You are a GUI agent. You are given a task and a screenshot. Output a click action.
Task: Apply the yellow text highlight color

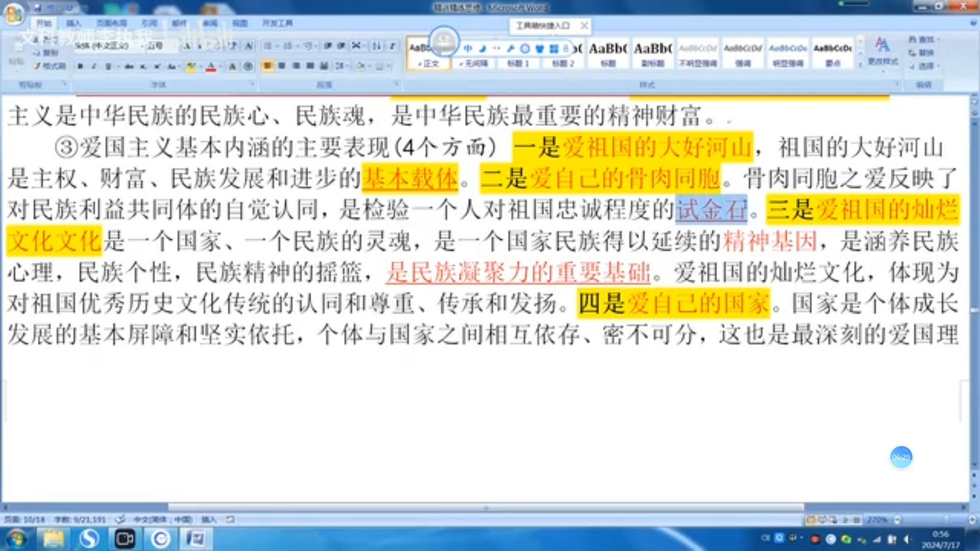click(190, 66)
